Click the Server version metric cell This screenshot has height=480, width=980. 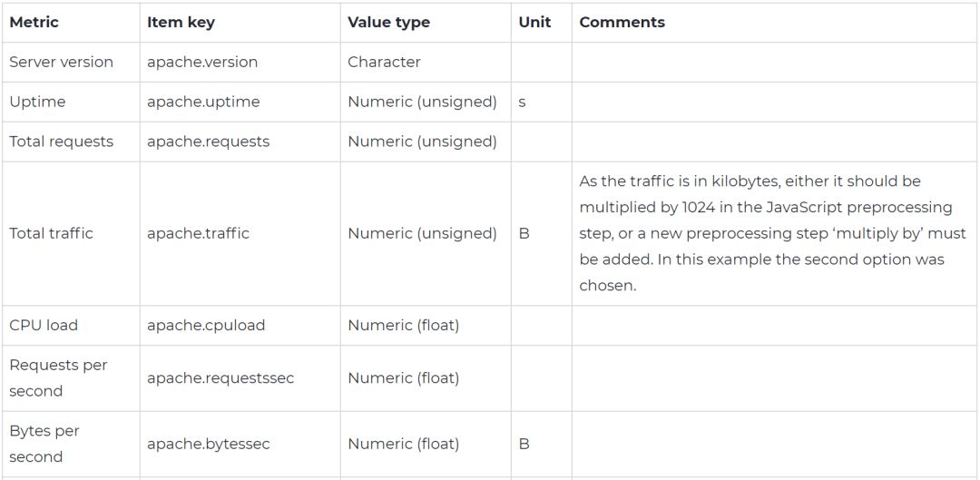tap(61, 63)
